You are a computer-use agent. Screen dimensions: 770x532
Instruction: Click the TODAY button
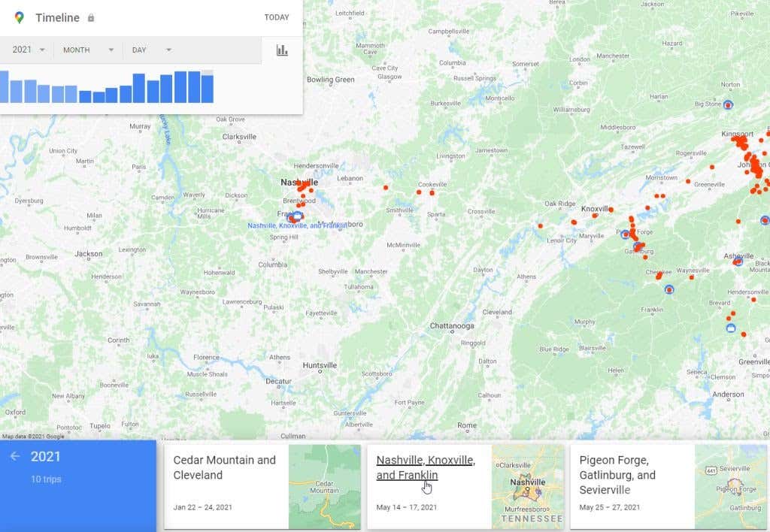click(277, 17)
